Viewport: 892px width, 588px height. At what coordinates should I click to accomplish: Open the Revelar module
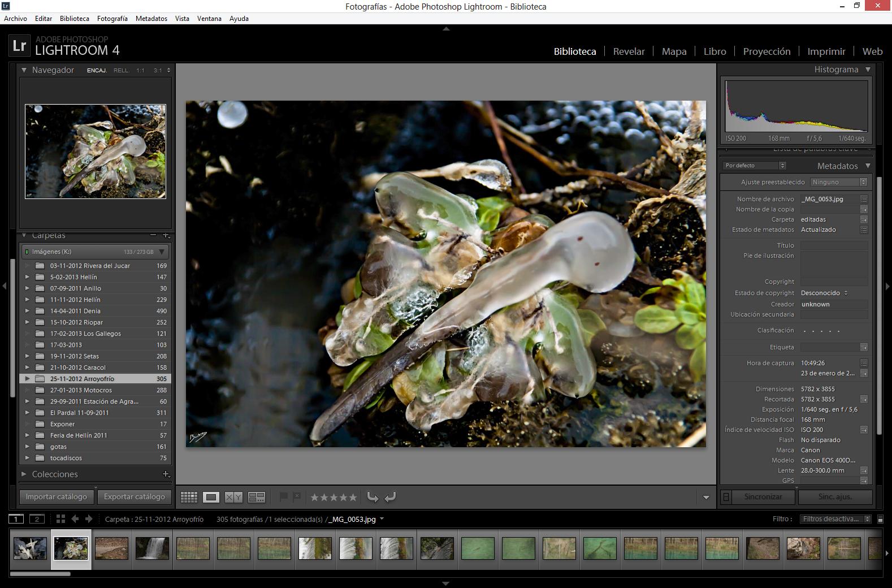click(629, 51)
